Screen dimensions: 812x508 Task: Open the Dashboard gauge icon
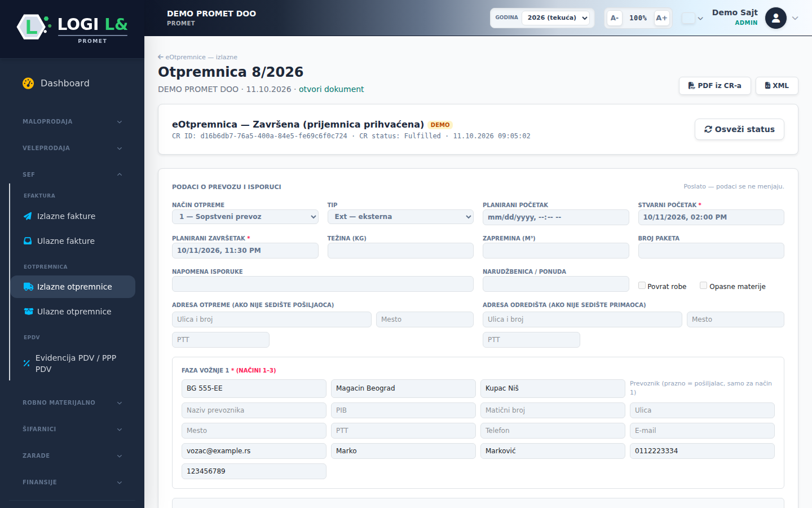28,83
